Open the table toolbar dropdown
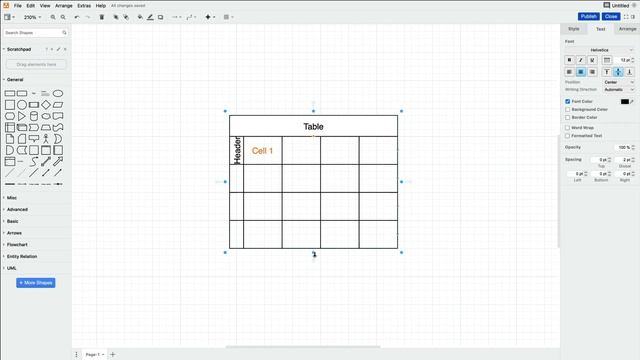 click(x=228, y=17)
